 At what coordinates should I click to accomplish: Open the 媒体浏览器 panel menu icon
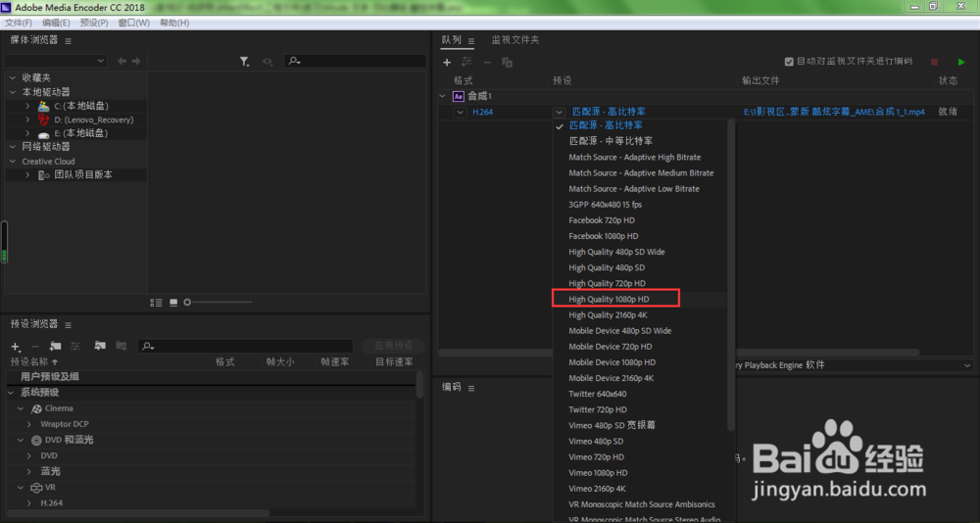click(x=69, y=40)
